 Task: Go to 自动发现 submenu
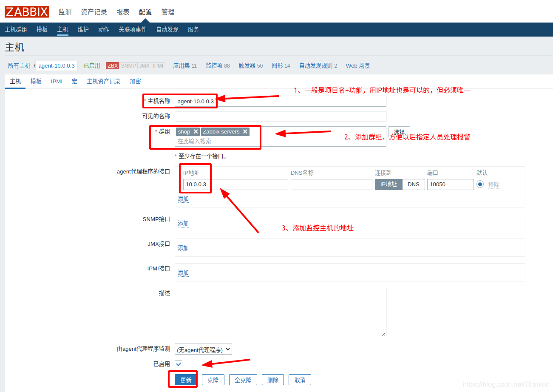pos(167,29)
